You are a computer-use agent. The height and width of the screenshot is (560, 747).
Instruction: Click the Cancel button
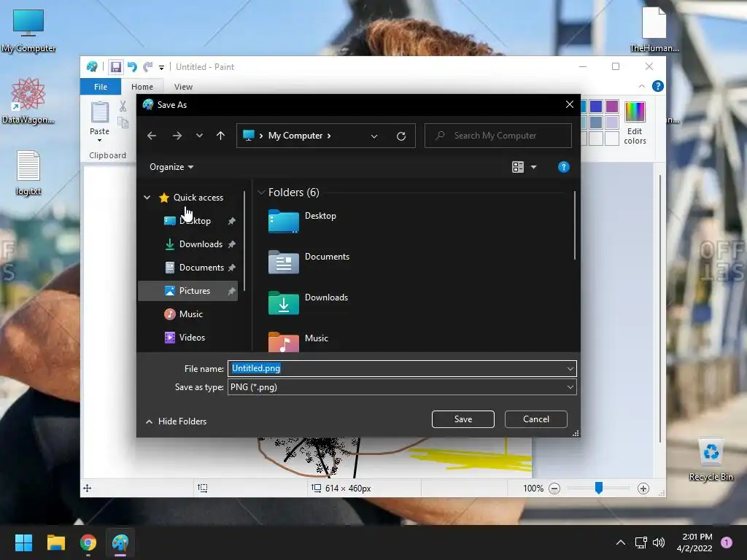coord(536,419)
